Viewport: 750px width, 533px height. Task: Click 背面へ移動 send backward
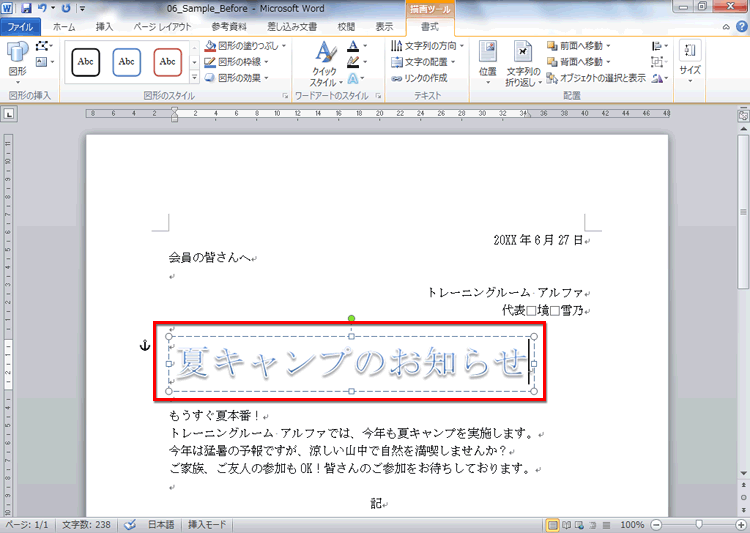[579, 62]
